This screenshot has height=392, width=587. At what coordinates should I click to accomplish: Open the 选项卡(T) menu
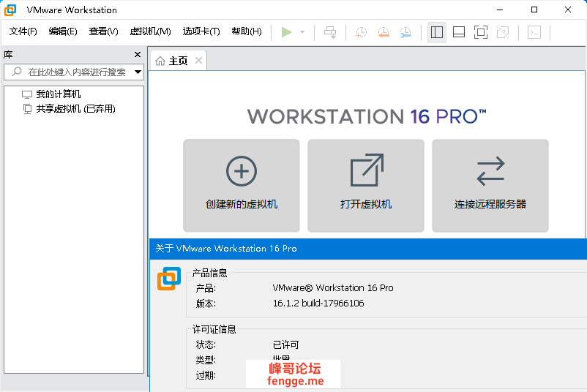tap(201, 31)
